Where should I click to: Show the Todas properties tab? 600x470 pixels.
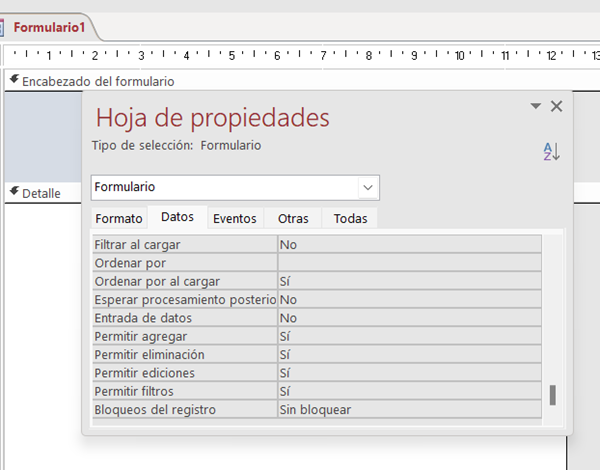[x=350, y=218]
